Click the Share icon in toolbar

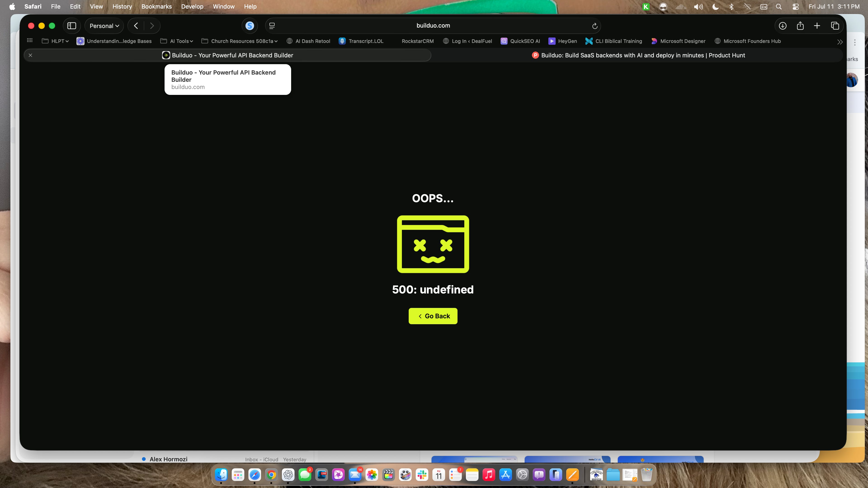coord(800,26)
